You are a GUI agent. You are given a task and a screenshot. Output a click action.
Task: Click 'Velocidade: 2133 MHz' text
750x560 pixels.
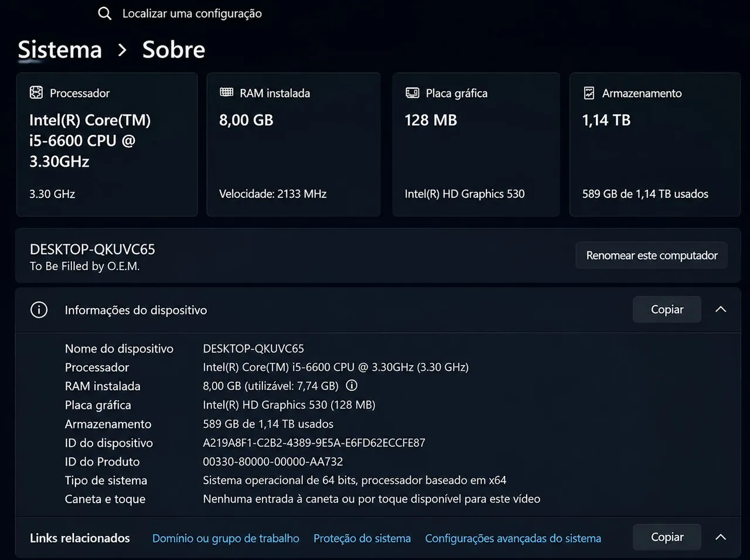pos(272,194)
